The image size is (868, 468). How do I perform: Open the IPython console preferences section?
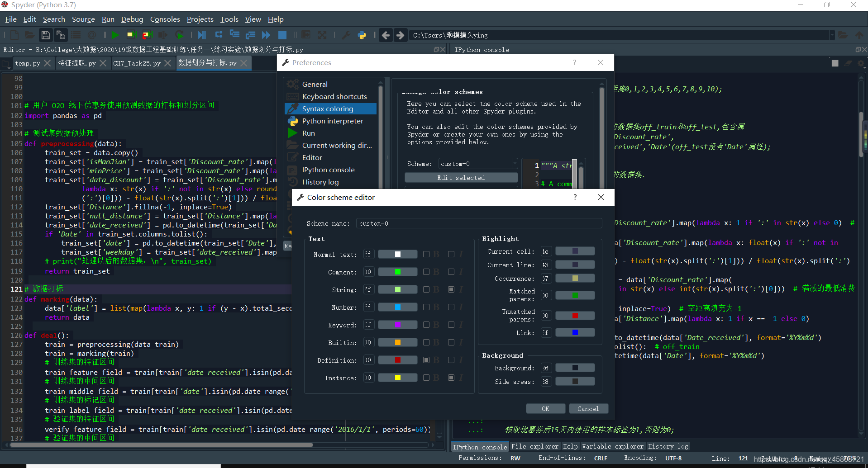[328, 170]
